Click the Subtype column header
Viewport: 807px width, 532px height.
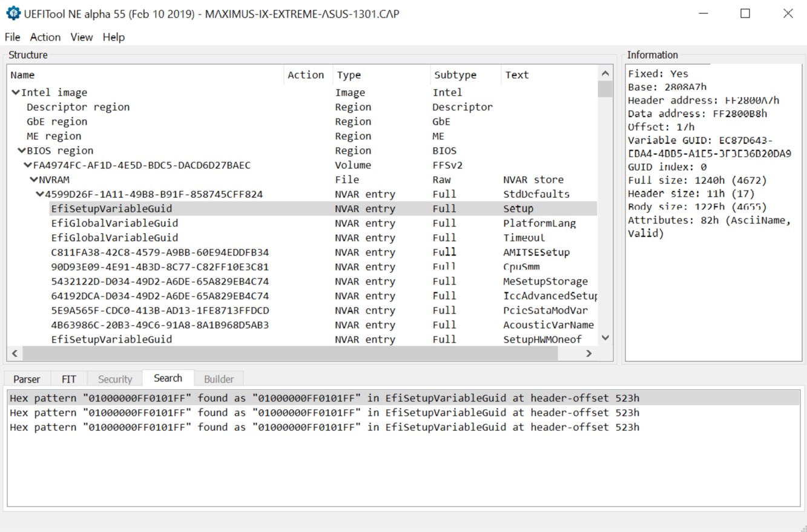click(x=465, y=75)
